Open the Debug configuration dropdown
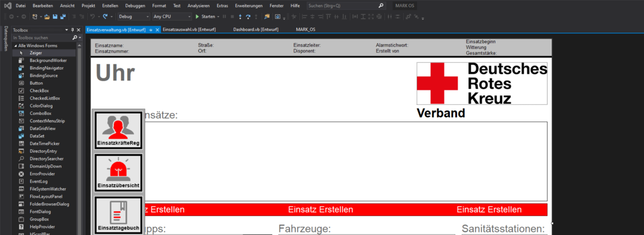This screenshot has height=235, width=644. click(x=133, y=17)
